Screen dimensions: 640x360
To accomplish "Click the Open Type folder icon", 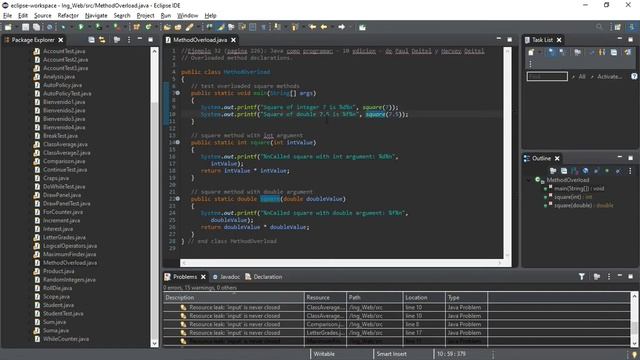I will [x=167, y=27].
